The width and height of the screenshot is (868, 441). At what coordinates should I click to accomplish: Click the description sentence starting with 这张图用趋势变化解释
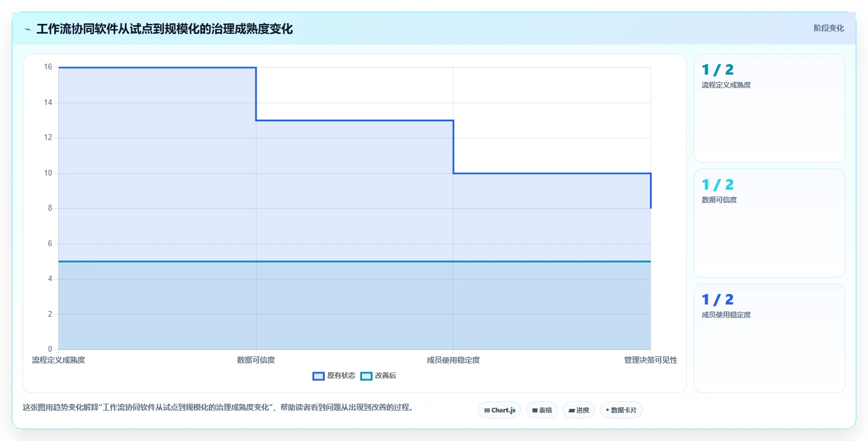pyautogui.click(x=218, y=408)
